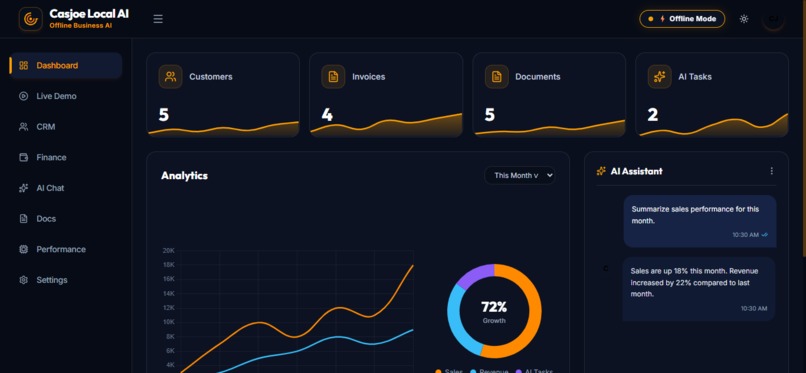The width and height of the screenshot is (806, 373).
Task: Click the 72% Growth donut center
Action: point(494,311)
